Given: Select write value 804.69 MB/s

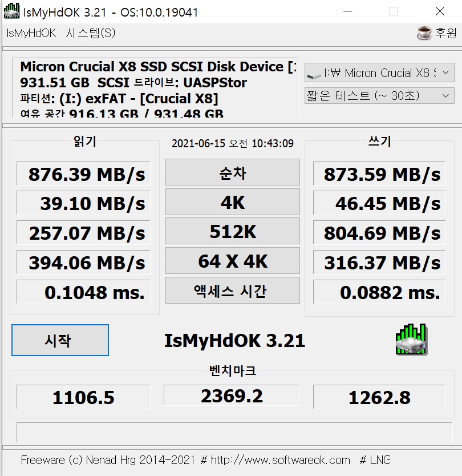Looking at the screenshot, I should (379, 232).
